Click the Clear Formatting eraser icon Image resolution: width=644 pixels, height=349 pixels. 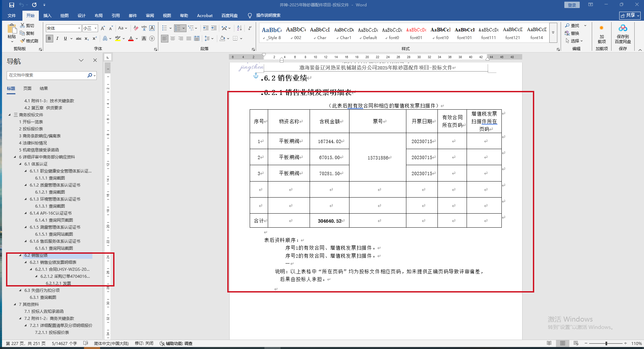136,28
